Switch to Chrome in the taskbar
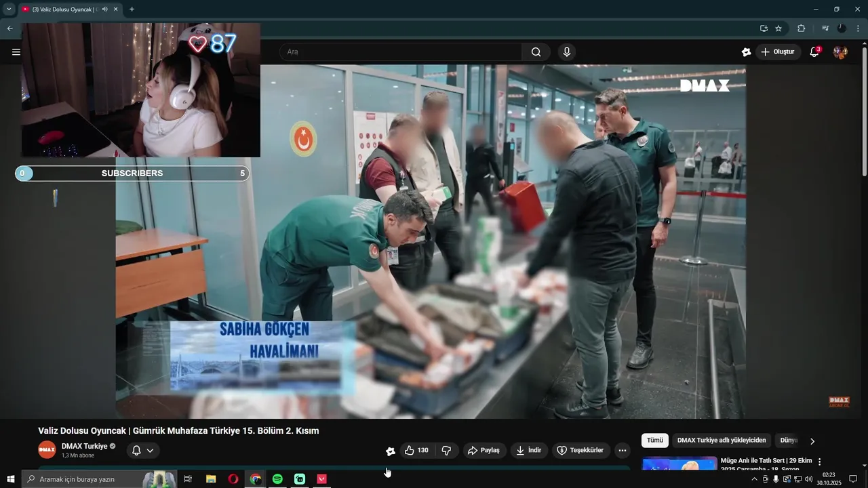This screenshot has width=868, height=488. (256, 479)
